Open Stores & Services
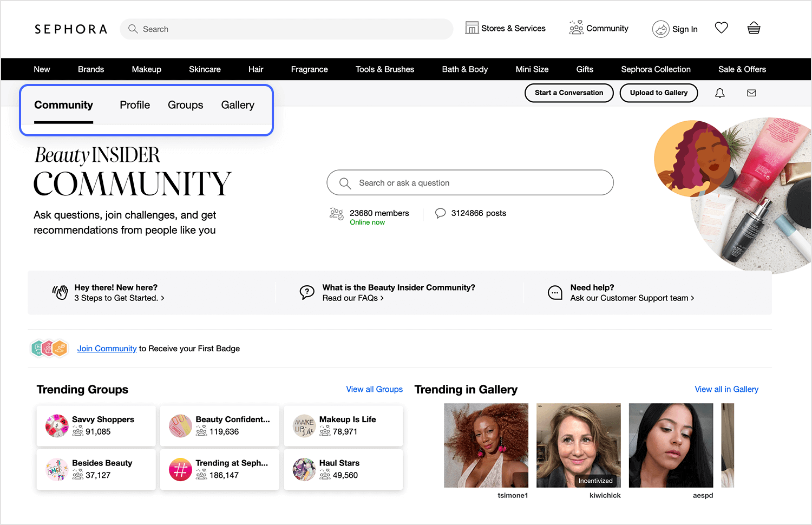This screenshot has width=812, height=525. [x=505, y=28]
